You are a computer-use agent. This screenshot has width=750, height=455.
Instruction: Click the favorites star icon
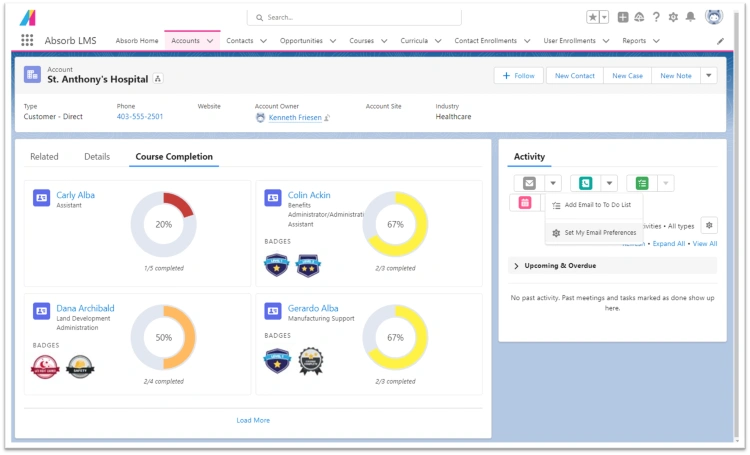pos(593,17)
